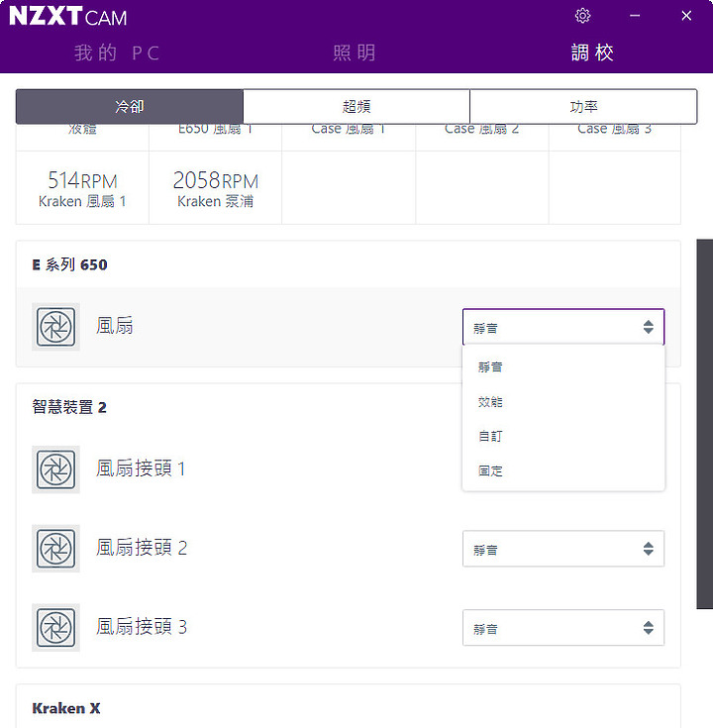This screenshot has width=713, height=728.
Task: Click the 風扇 label under E 系列 650
Action: (115, 326)
